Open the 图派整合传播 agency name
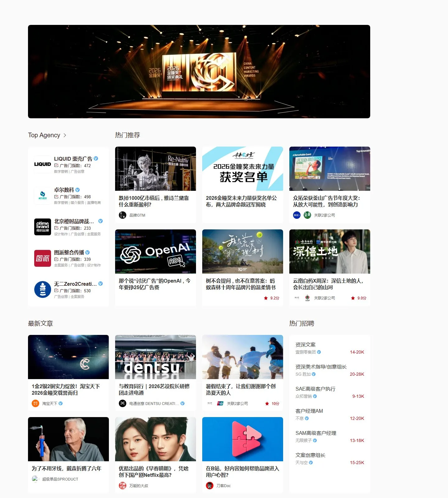This screenshot has height=498, width=448. (x=69, y=252)
